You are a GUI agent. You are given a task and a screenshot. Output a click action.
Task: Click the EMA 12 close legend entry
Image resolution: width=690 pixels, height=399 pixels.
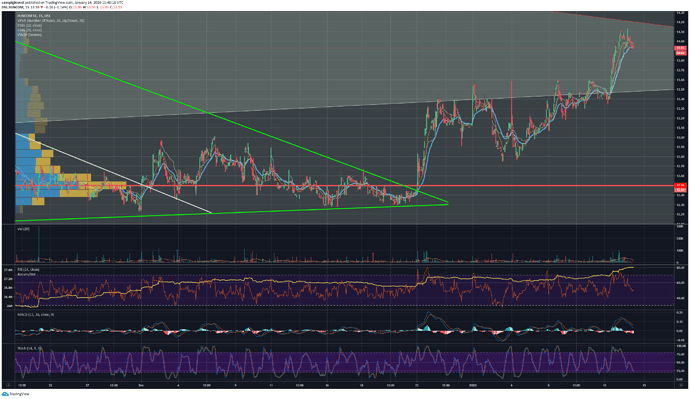(30, 26)
